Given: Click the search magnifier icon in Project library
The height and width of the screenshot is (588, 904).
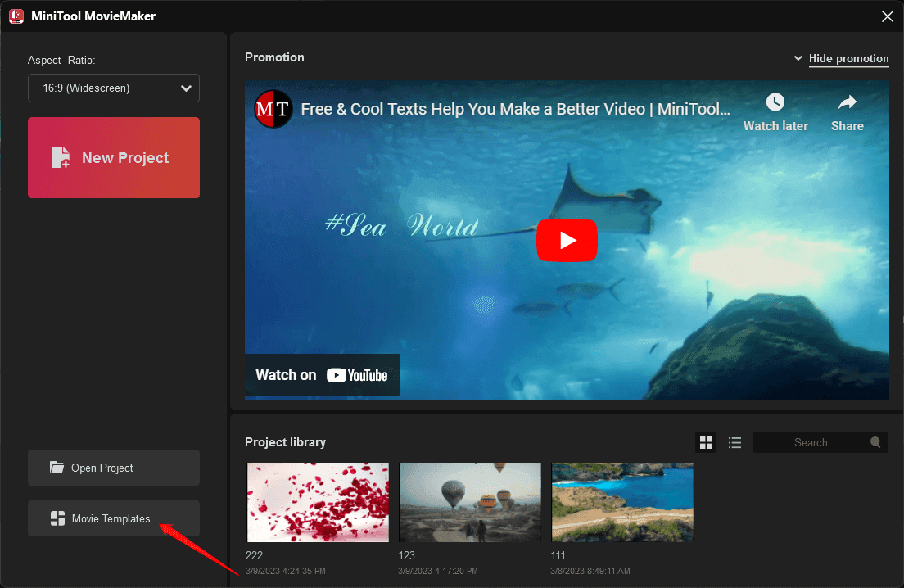Looking at the screenshot, I should coord(875,441).
